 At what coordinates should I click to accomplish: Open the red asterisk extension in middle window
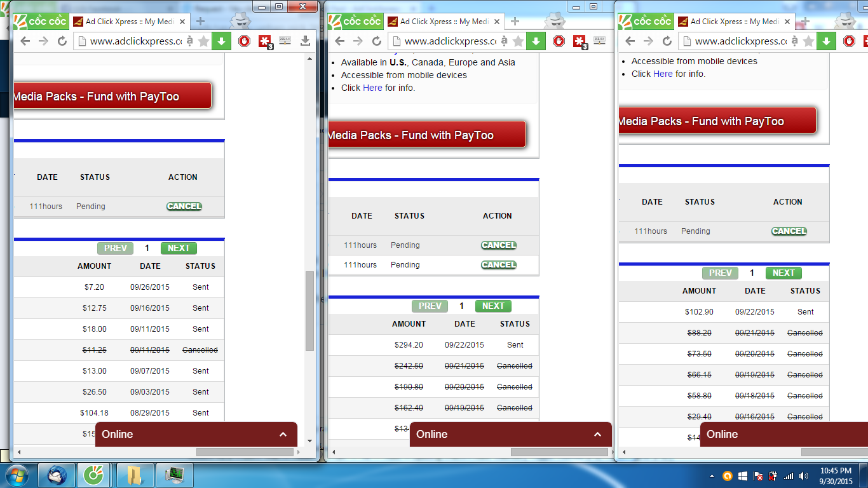click(x=580, y=42)
